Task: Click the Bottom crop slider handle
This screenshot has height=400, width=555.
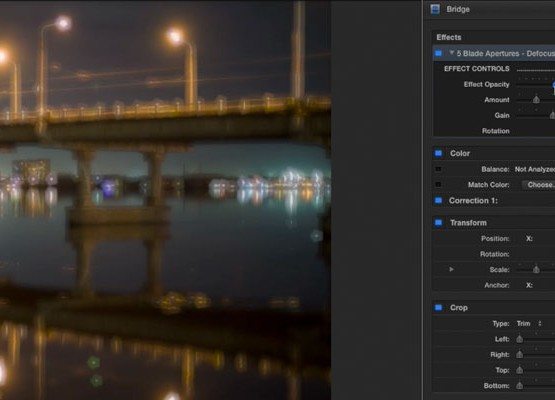Action: point(519,385)
